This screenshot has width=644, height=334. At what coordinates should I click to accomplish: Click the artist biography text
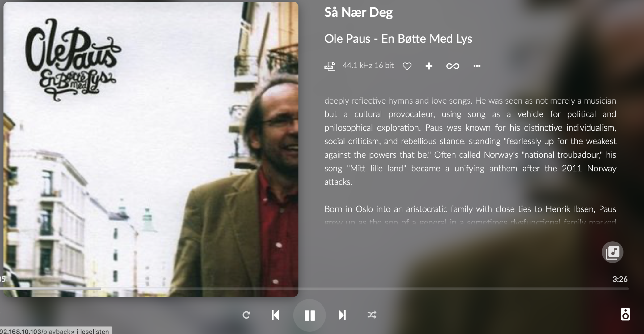(470, 141)
